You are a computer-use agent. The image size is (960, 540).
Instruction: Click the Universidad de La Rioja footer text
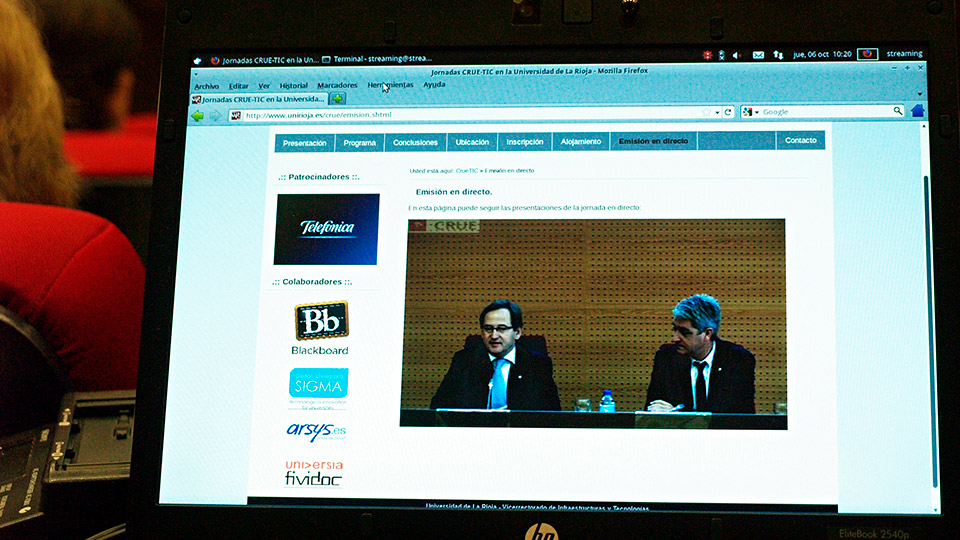(x=537, y=507)
